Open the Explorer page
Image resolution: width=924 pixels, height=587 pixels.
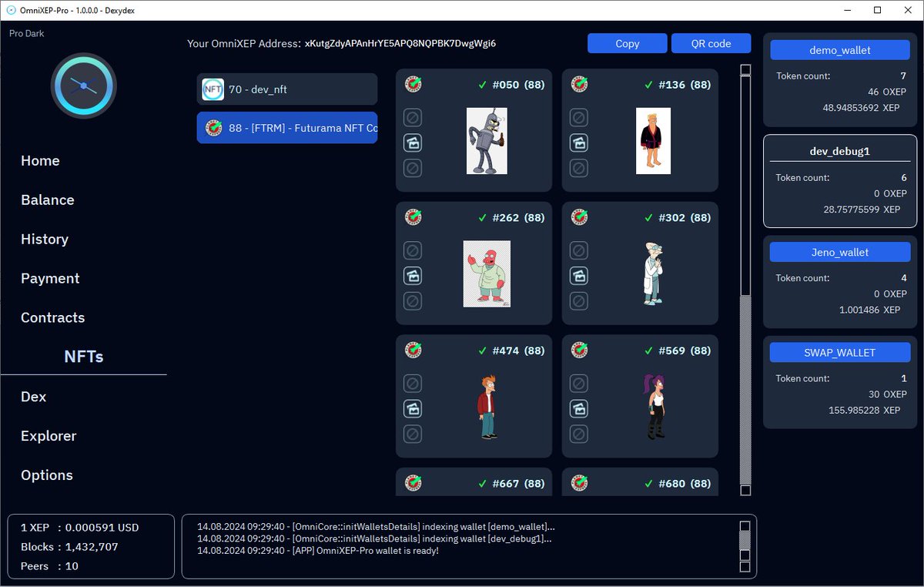49,435
